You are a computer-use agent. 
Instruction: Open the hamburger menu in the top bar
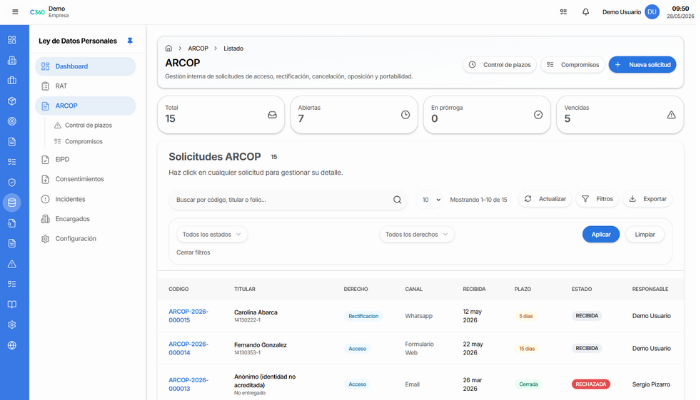(x=15, y=12)
